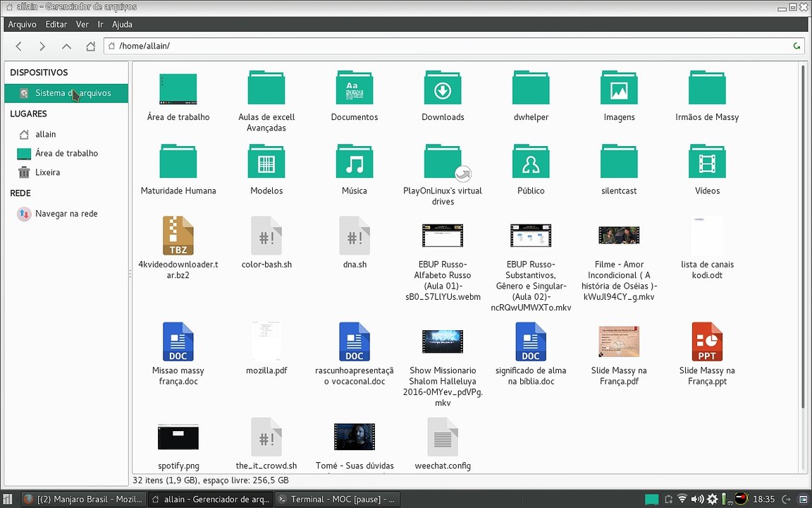Open the Arquivo menu
812x508 pixels.
point(23,25)
